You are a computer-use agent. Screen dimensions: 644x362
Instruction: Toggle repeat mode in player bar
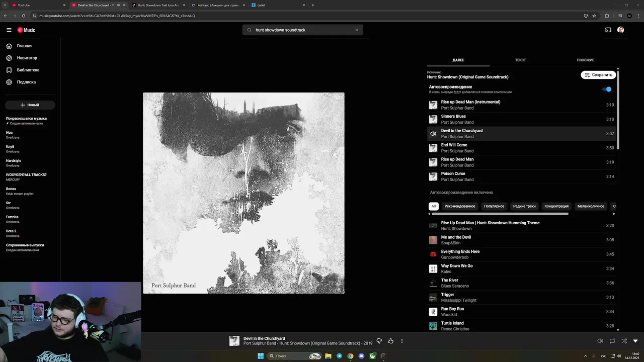click(612, 341)
